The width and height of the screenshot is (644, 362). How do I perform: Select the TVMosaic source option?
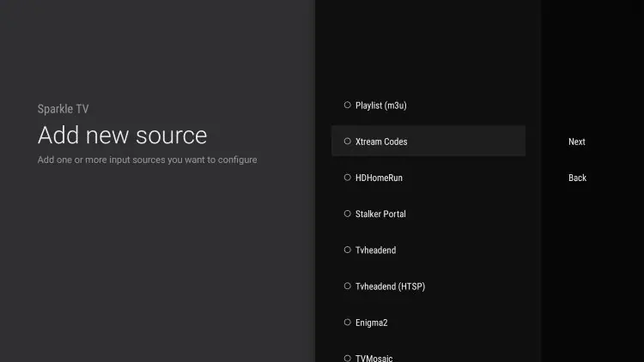(x=428, y=355)
